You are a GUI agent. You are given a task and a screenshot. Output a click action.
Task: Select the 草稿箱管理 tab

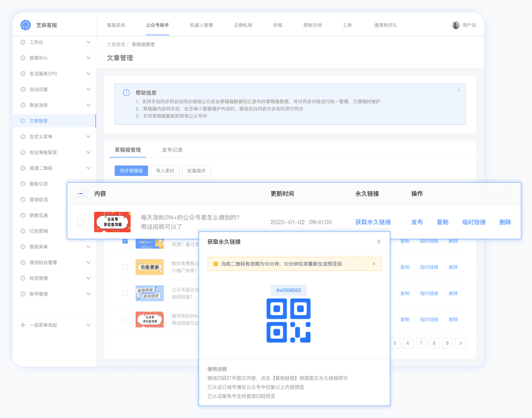[x=128, y=150]
